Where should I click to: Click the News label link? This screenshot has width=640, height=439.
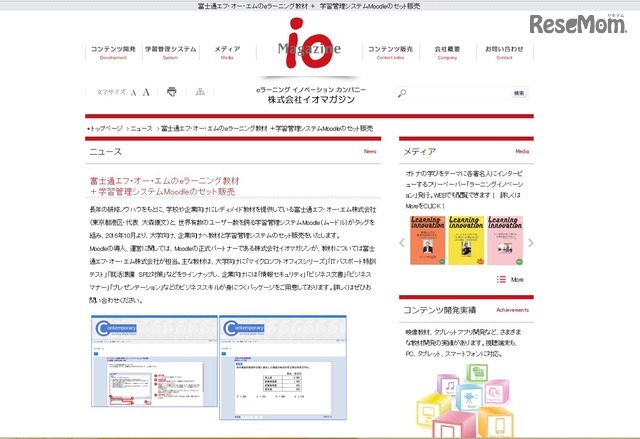(370, 151)
